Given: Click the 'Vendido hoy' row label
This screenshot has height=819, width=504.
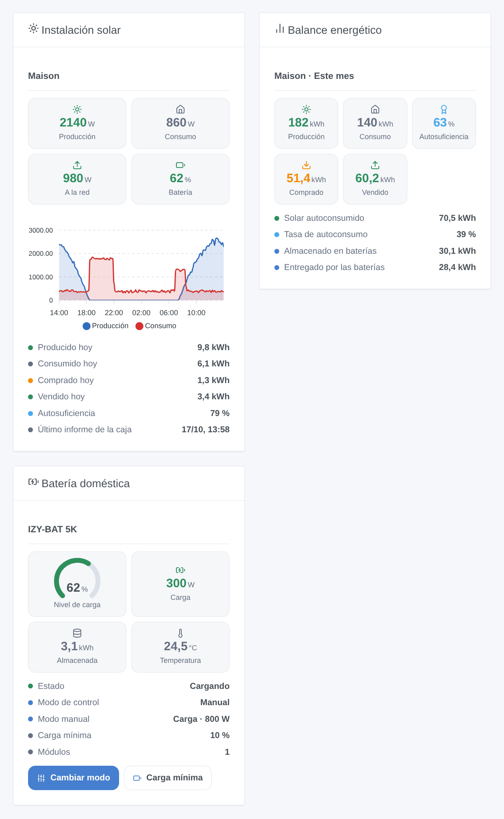Looking at the screenshot, I should point(61,396).
